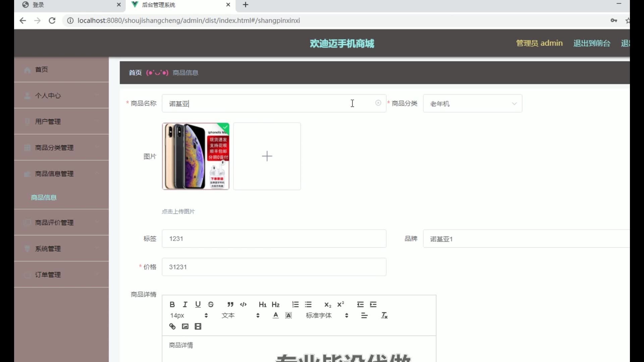Click the browser address bar URL
Image resolution: width=644 pixels, height=362 pixels.
tap(189, 20)
